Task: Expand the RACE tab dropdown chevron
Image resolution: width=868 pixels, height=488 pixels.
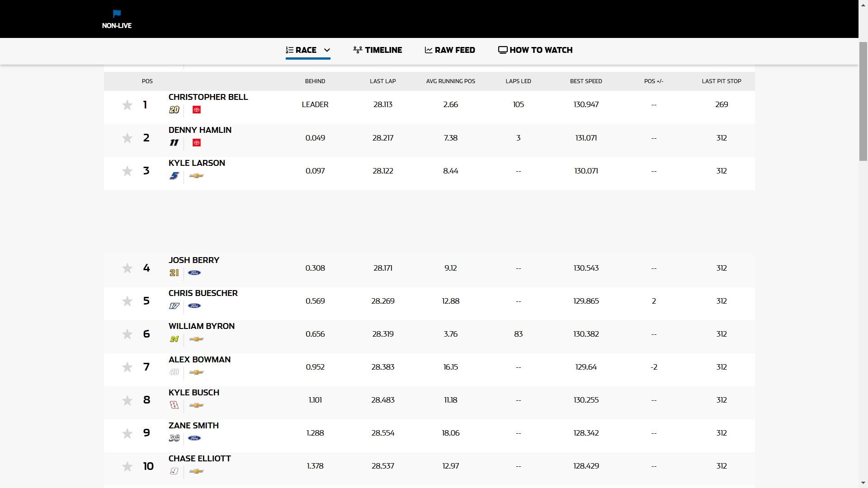Action: pos(327,50)
